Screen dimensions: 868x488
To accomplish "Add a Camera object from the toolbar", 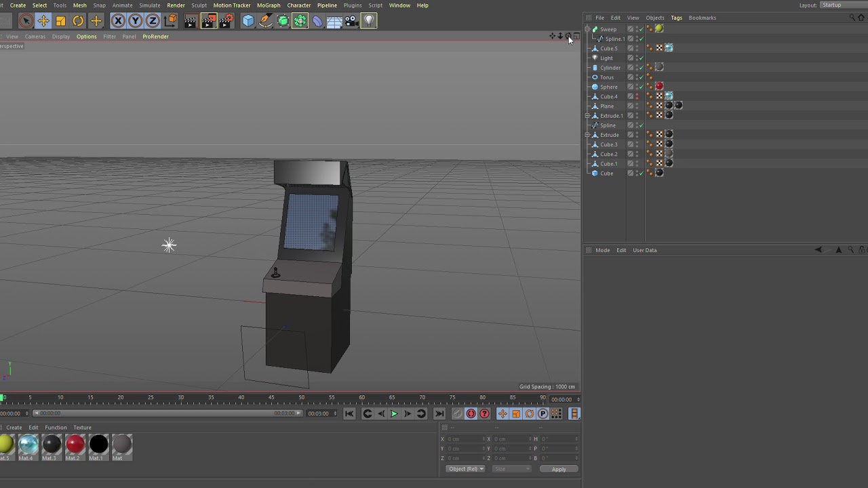I will [x=351, y=21].
